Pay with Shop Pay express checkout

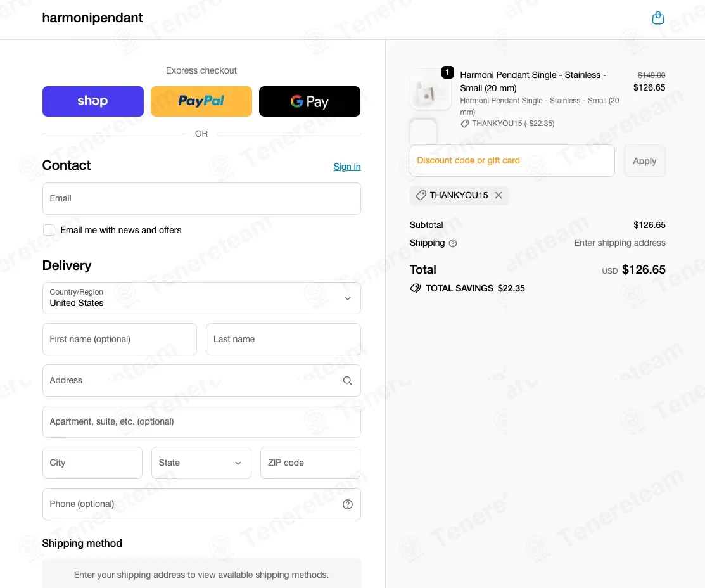pyautogui.click(x=93, y=101)
